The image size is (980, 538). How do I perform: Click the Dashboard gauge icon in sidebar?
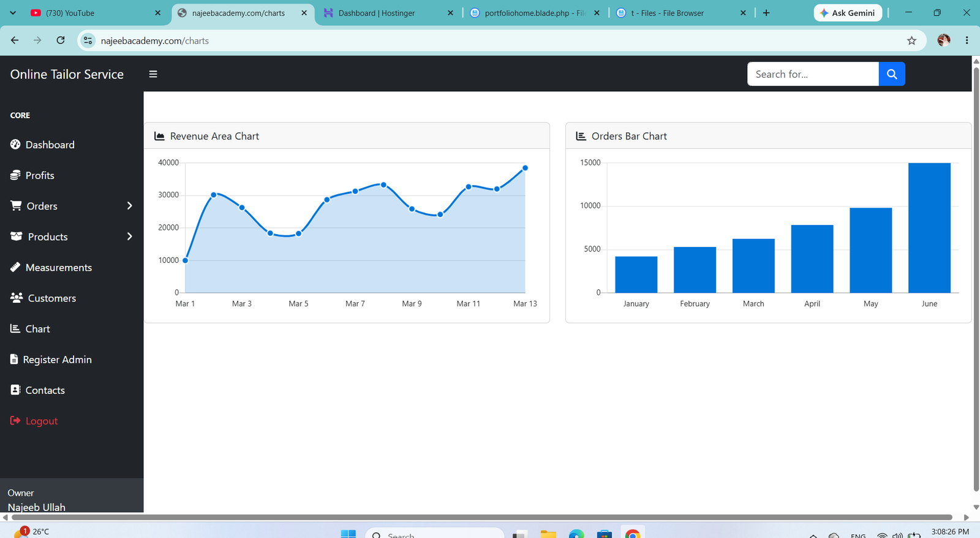click(x=15, y=145)
